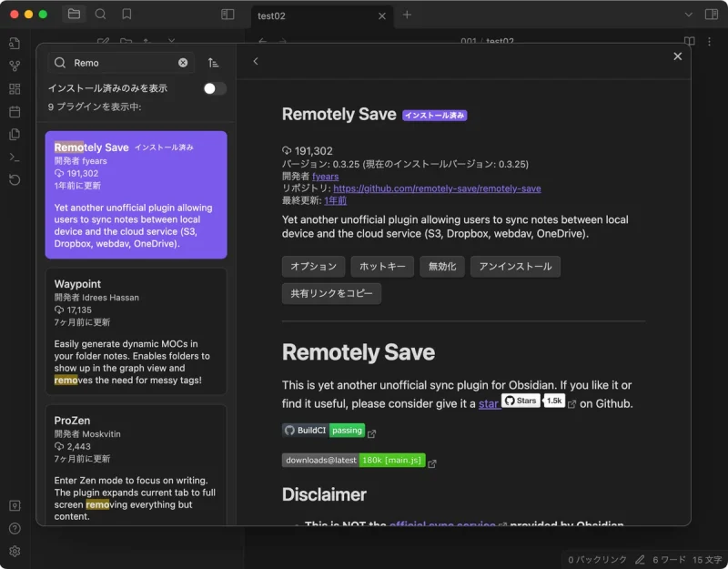Close the test02 tab
Screen dimensions: 728x569
381,16
